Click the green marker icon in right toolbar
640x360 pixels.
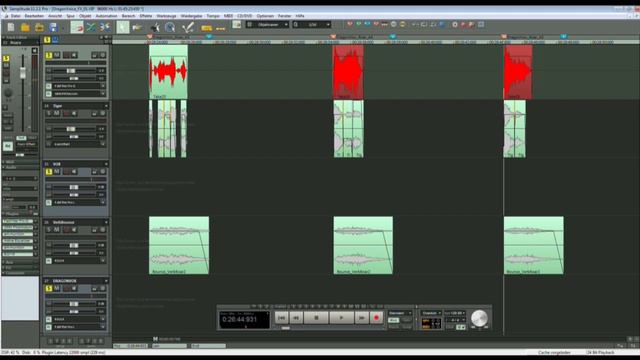358,24
